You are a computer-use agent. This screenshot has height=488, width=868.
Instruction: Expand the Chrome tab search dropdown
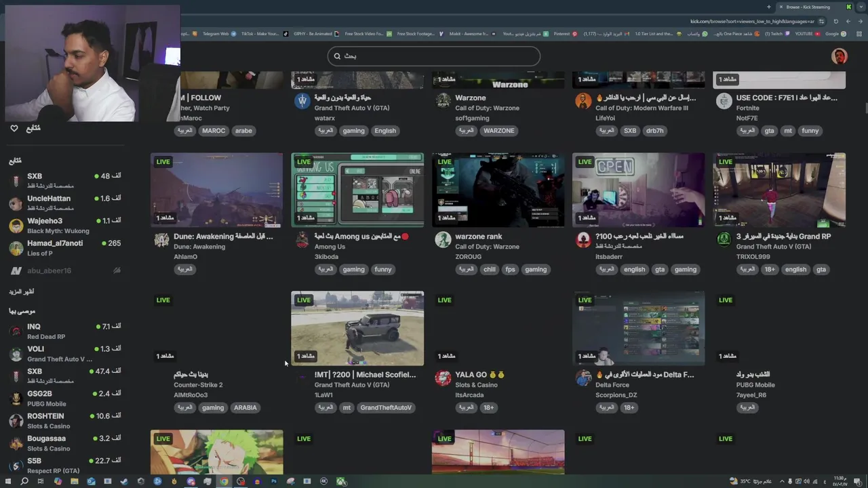tap(861, 7)
